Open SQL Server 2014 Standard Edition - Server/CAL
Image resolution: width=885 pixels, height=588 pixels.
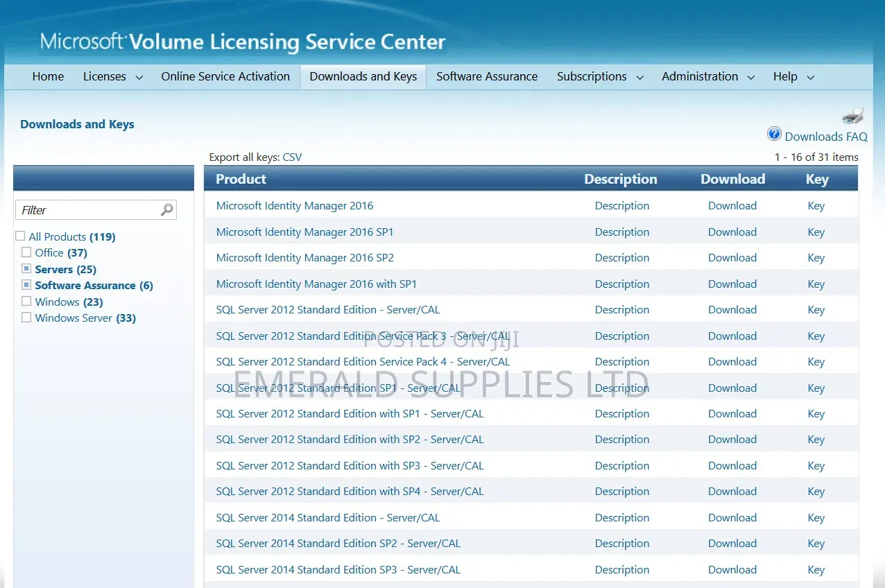328,517
